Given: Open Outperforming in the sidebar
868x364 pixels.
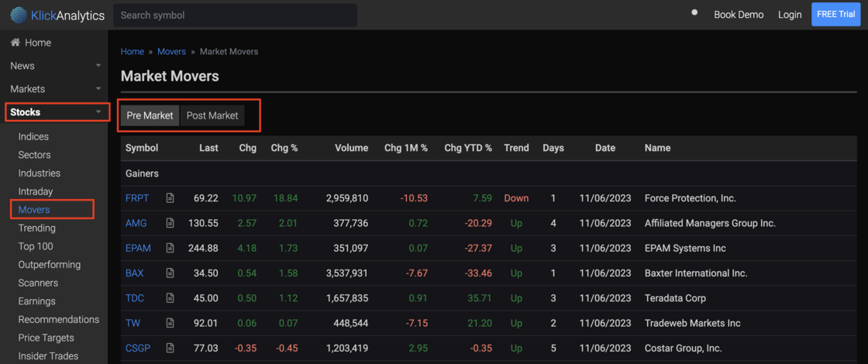Looking at the screenshot, I should pyautogui.click(x=50, y=264).
